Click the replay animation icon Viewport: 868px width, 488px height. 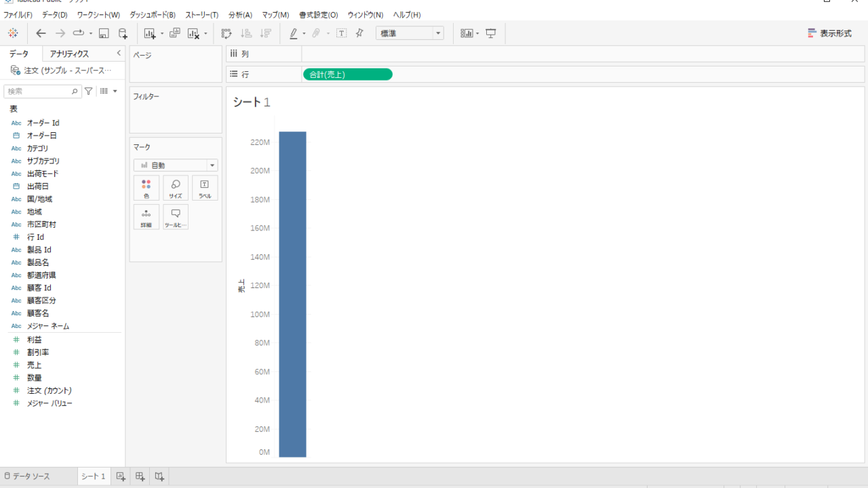point(78,33)
